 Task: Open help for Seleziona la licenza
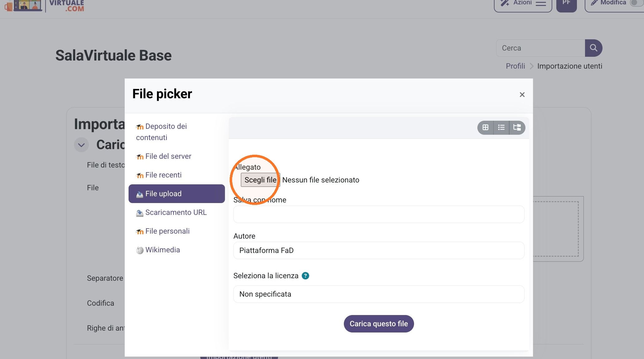tap(305, 276)
